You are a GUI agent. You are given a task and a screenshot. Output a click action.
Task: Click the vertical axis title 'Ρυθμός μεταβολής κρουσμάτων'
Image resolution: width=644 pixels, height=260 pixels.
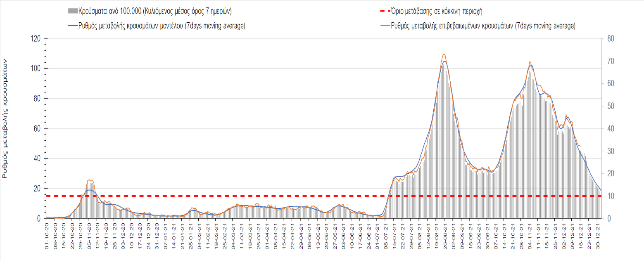[5, 118]
